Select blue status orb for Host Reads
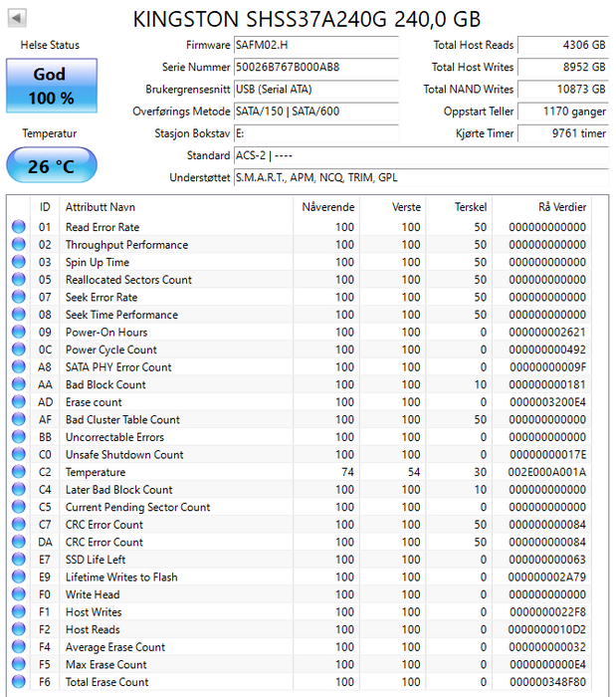This screenshot has height=697, width=616. tap(19, 629)
